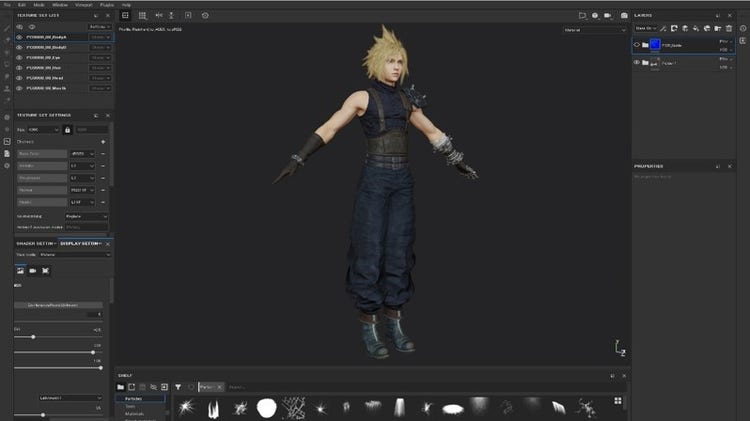Add a channel with the plus icon
Screen dimensions: 750x421
tap(103, 142)
